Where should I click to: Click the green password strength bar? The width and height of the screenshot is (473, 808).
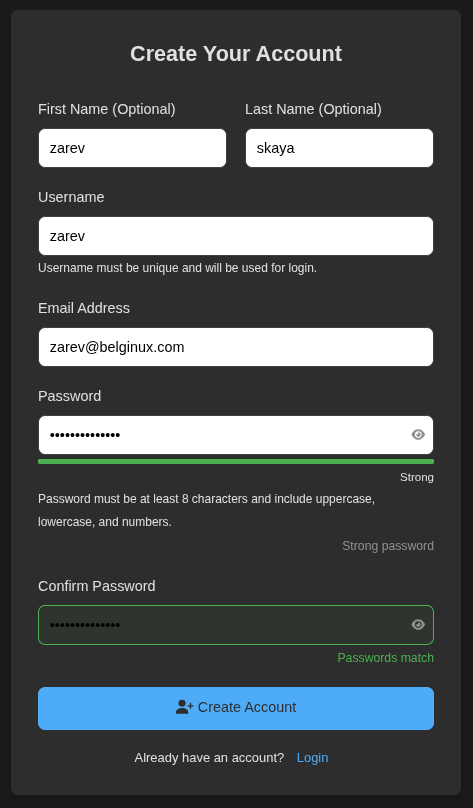[236, 461]
